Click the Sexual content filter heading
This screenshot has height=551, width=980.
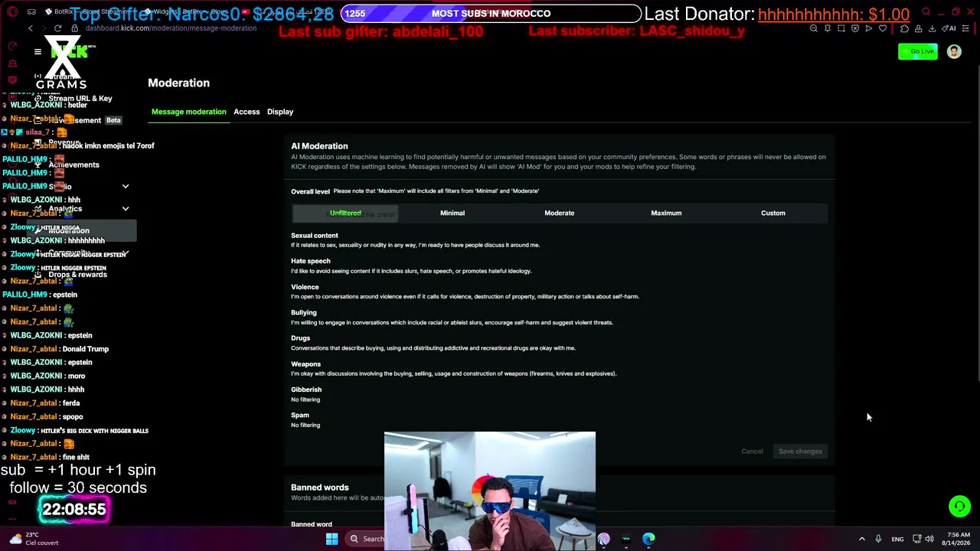[x=315, y=236]
